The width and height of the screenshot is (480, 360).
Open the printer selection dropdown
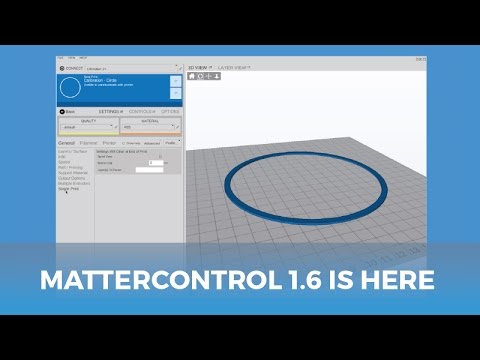coord(131,69)
